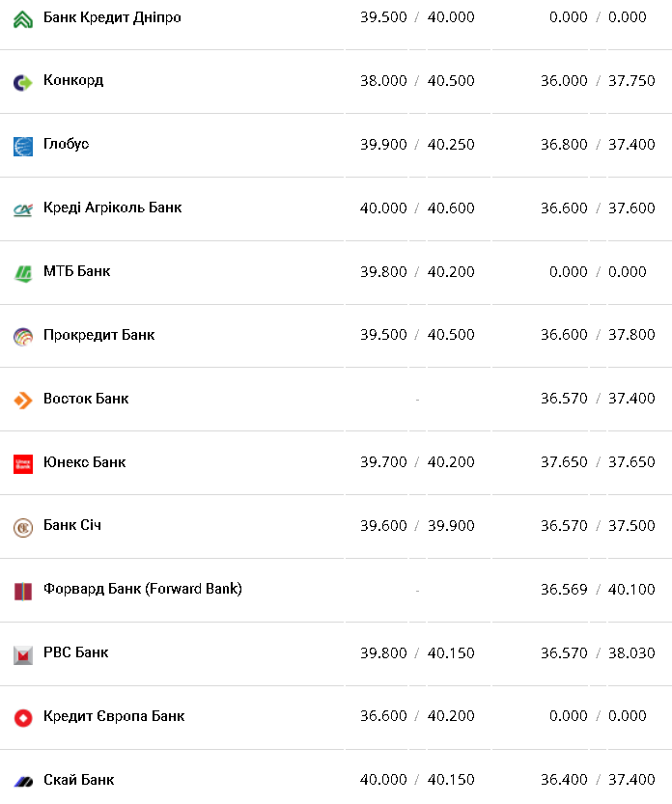Click the Конкорд bank logo icon
Viewport: 672px width, 804px height.
pyautogui.click(x=23, y=83)
